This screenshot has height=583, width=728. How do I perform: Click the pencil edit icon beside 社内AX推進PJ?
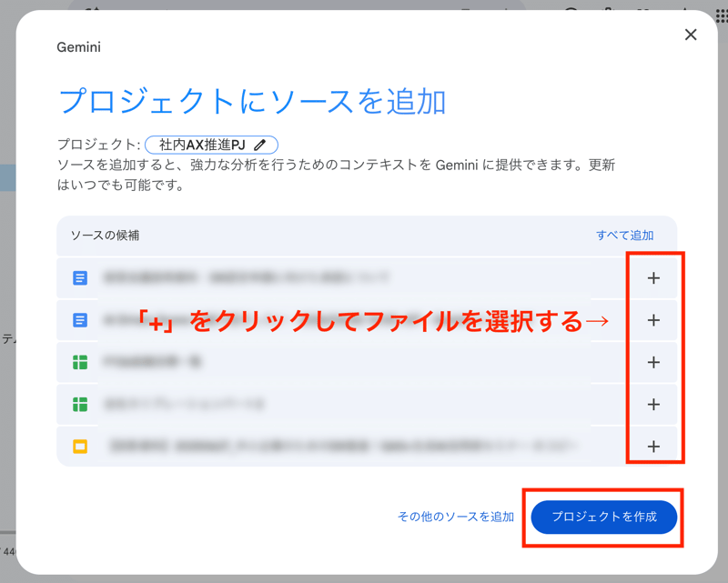click(260, 146)
